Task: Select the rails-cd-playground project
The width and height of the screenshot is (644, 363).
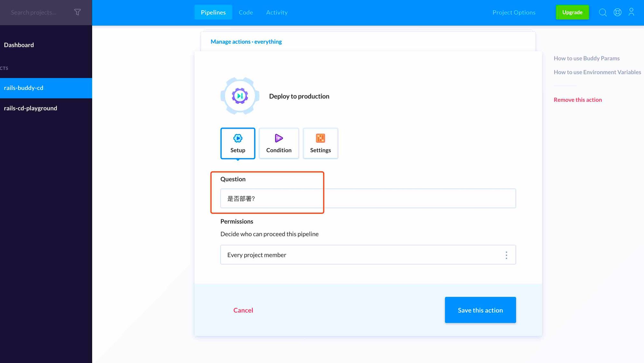Action: (x=31, y=108)
